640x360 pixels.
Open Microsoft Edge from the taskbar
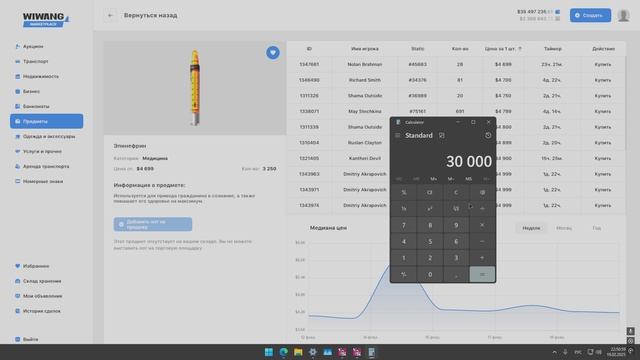click(283, 352)
